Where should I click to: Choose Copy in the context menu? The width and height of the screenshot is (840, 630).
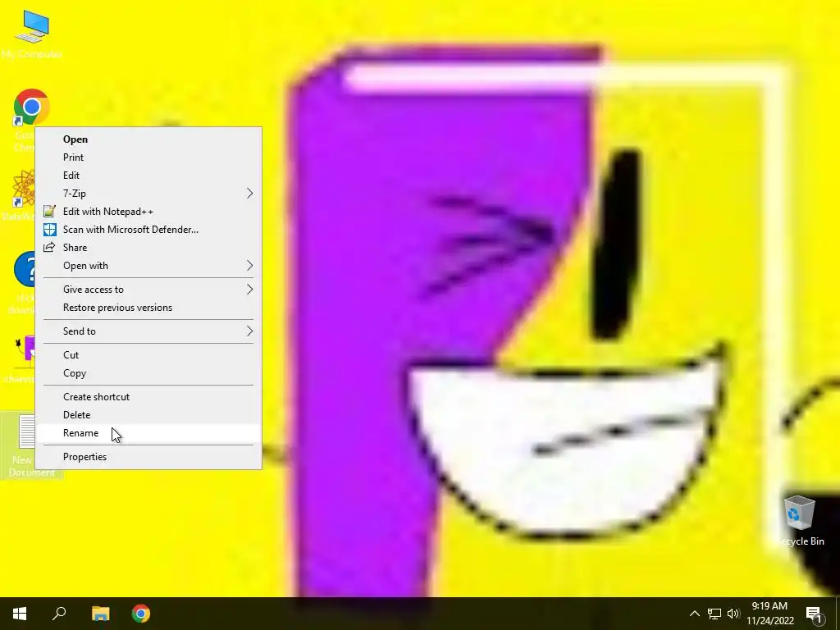[x=148, y=373]
